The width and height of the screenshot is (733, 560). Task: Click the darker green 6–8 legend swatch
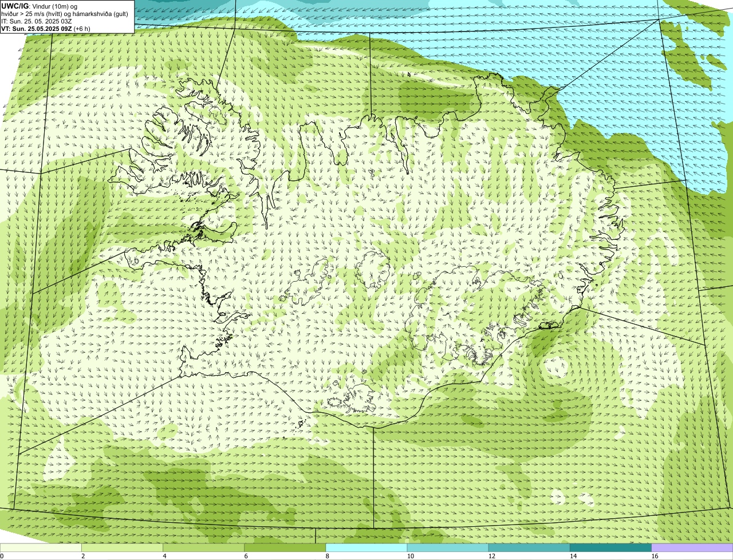pyautogui.click(x=285, y=548)
